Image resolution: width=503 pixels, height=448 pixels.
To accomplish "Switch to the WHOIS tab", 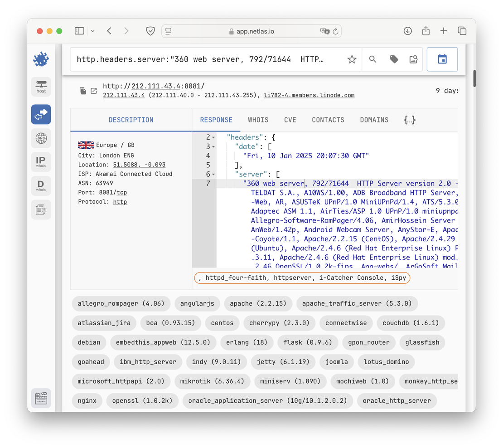I will [258, 120].
